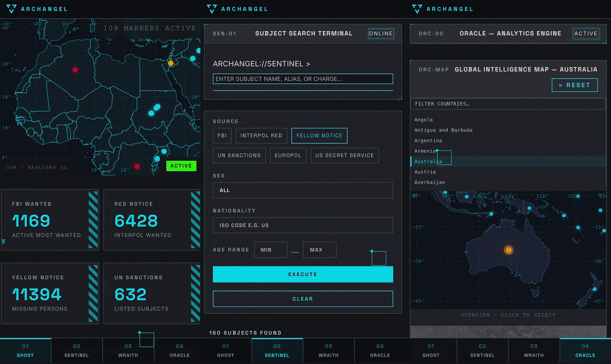Click the RED NOTICE 6428 stat card

coord(152,220)
